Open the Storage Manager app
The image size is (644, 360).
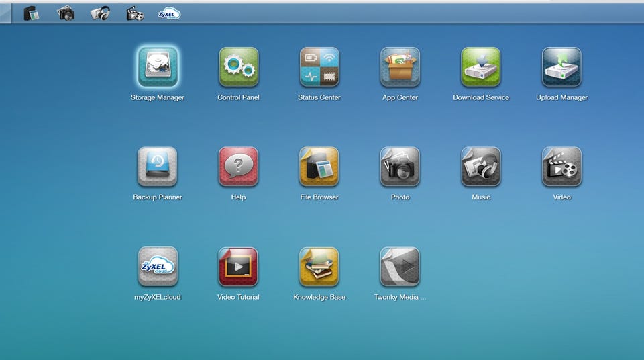[157, 66]
